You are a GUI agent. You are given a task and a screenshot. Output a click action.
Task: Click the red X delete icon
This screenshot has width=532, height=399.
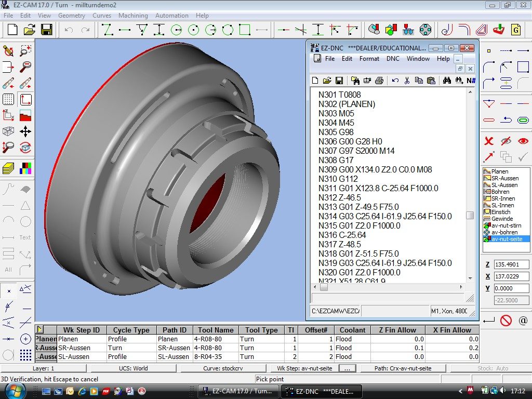488,141
